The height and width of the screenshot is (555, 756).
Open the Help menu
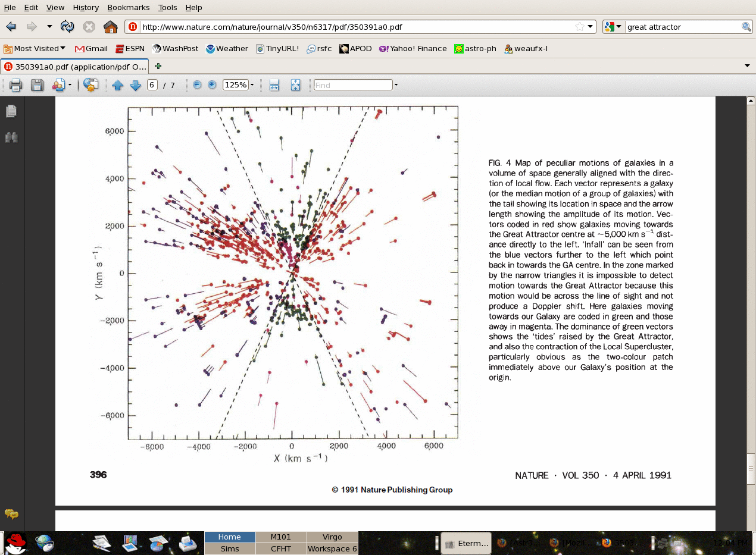coord(194,8)
